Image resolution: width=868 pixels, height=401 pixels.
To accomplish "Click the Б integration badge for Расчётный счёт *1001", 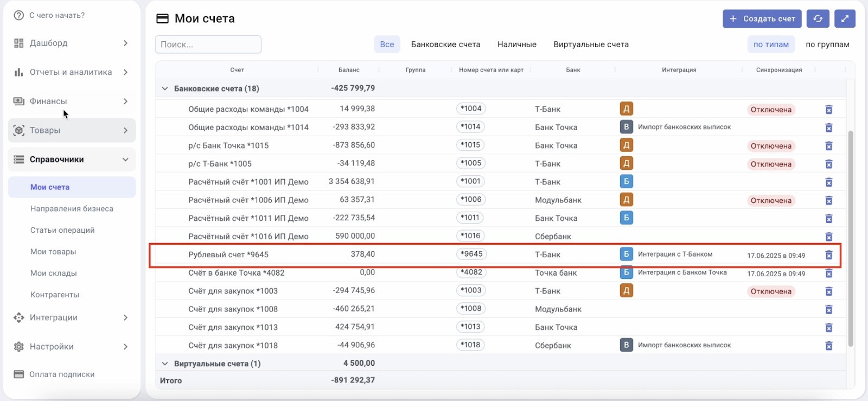I will point(626,182).
